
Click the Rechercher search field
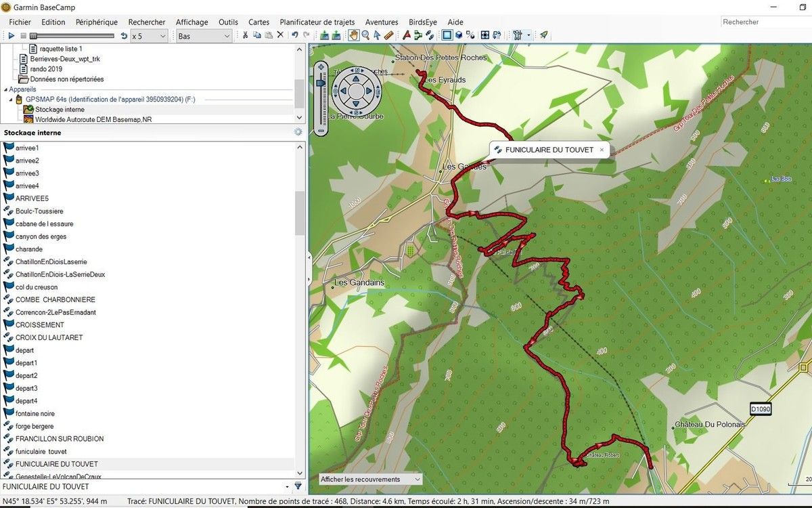(x=765, y=22)
